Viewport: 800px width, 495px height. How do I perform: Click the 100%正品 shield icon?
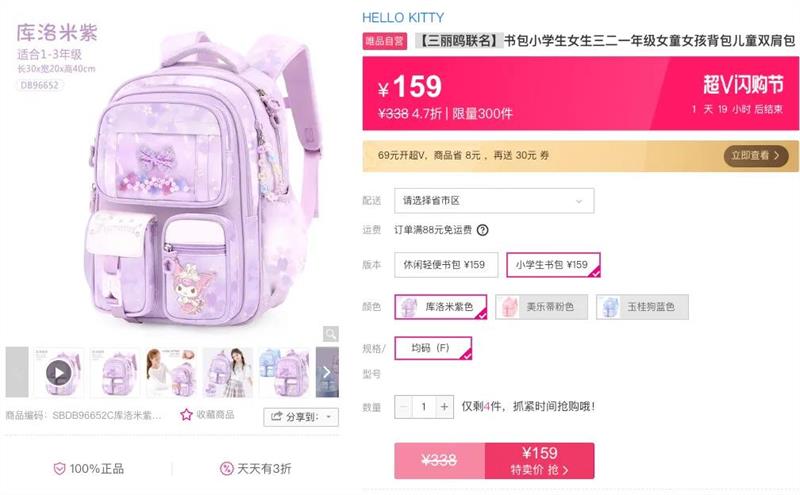pos(60,468)
